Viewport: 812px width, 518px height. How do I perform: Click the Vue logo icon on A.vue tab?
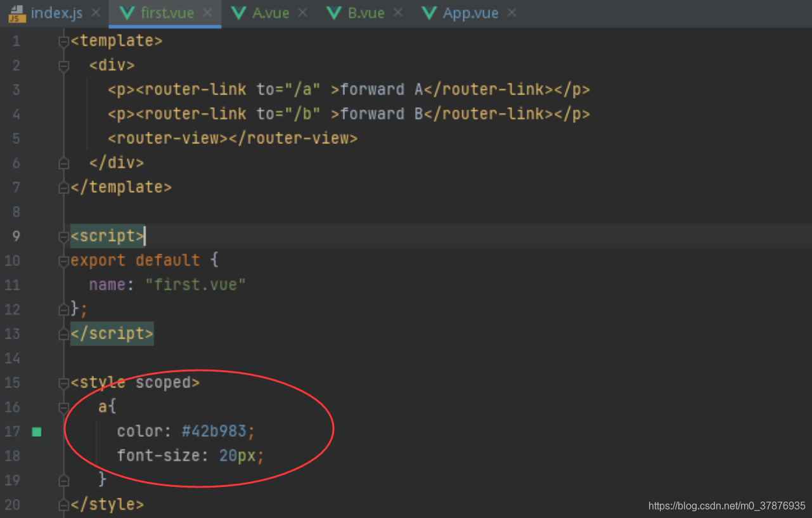tap(239, 13)
